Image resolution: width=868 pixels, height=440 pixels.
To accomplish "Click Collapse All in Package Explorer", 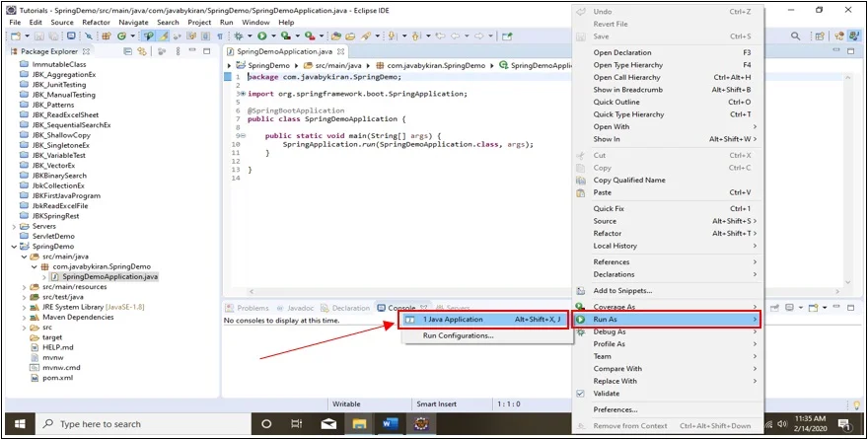I will (x=128, y=51).
